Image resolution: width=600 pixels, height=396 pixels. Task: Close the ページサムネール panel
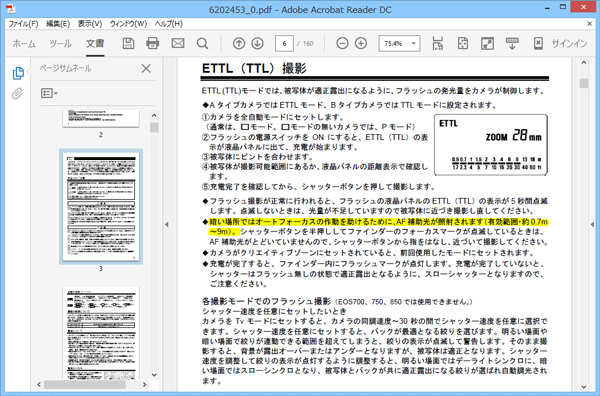(x=146, y=68)
